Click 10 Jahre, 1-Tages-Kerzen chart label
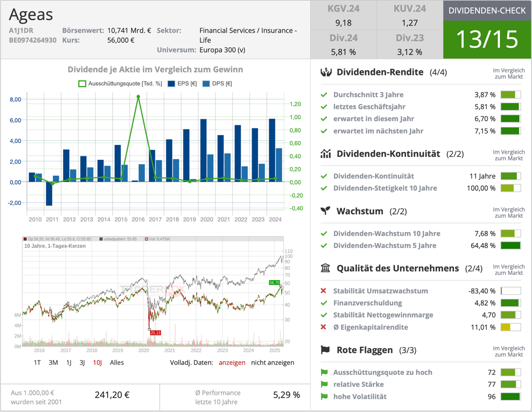 [x=55, y=246]
